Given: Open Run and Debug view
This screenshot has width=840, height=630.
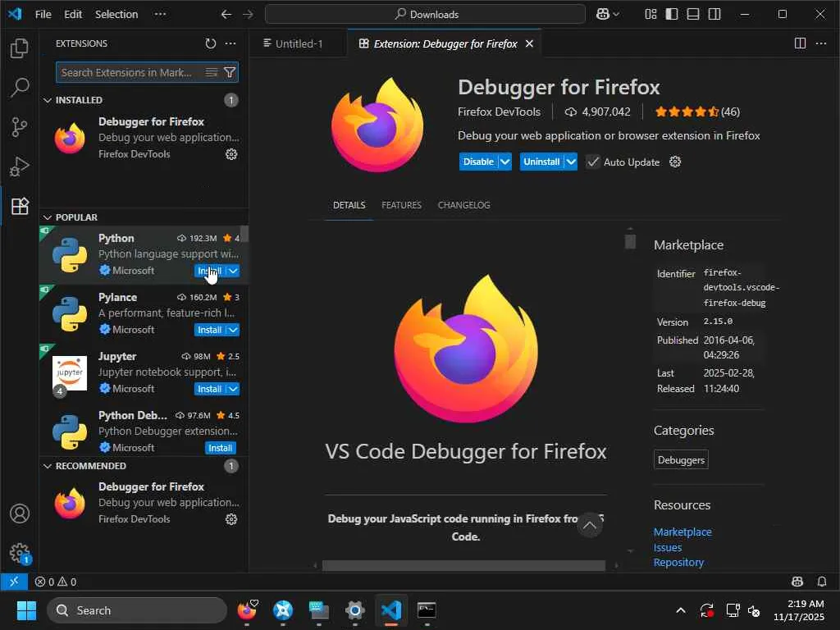Looking at the screenshot, I should click(20, 167).
